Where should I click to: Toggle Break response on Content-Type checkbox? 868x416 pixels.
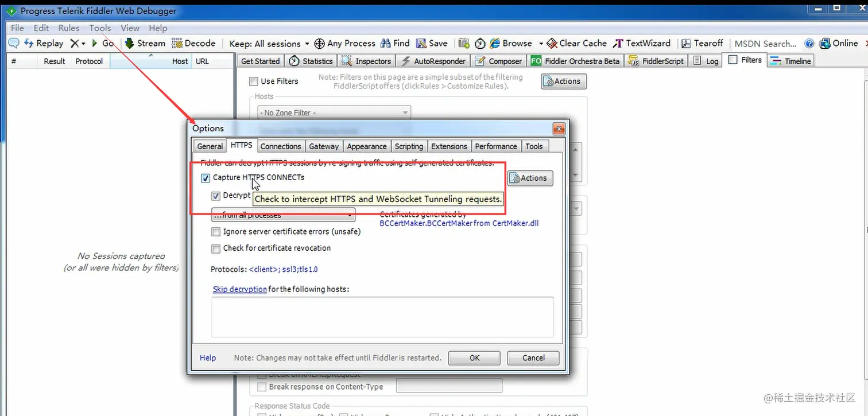pyautogui.click(x=262, y=387)
